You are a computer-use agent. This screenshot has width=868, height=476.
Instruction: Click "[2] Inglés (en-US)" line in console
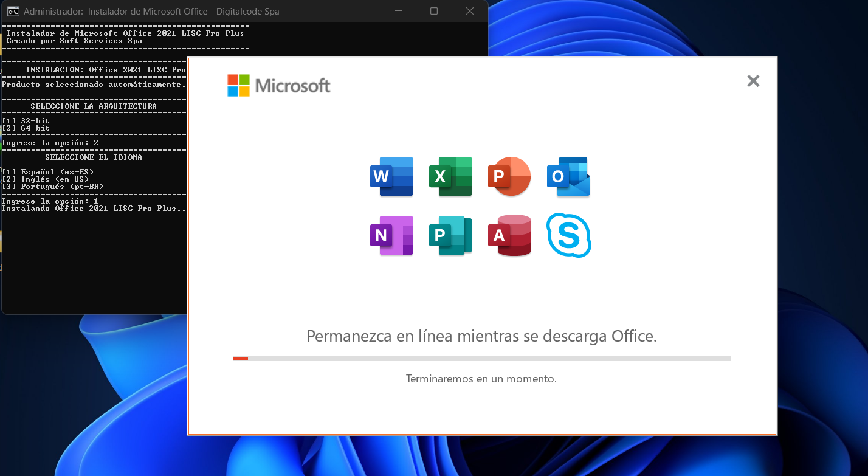point(46,179)
